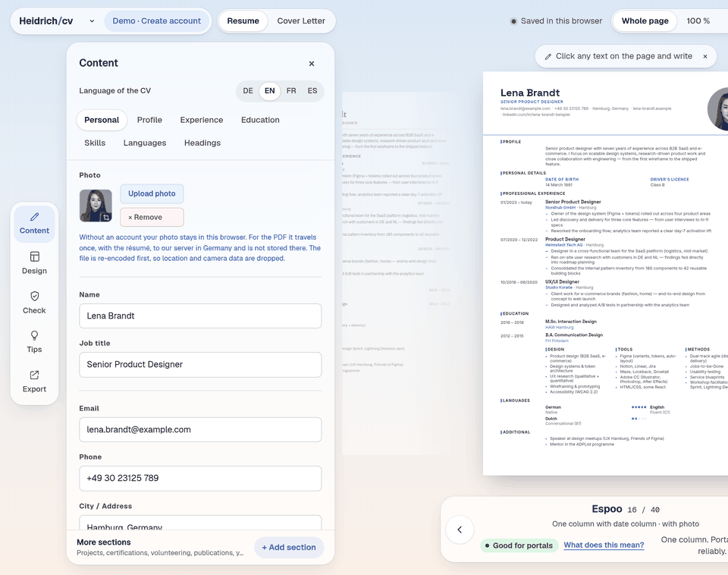Viewport: 728px width, 575px height.
Task: Switch to Cover Letter view
Action: coord(301,21)
